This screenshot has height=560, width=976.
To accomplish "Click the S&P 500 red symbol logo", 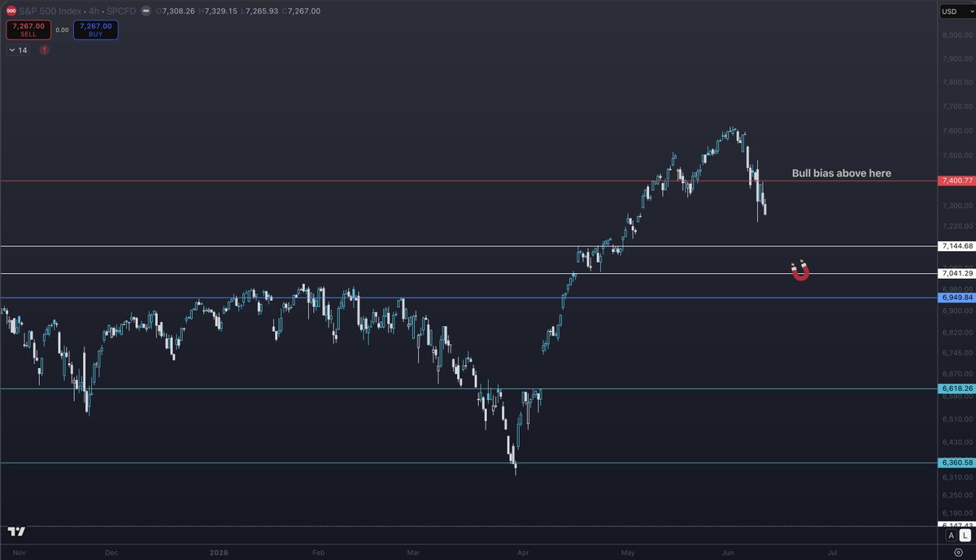I will (11, 11).
